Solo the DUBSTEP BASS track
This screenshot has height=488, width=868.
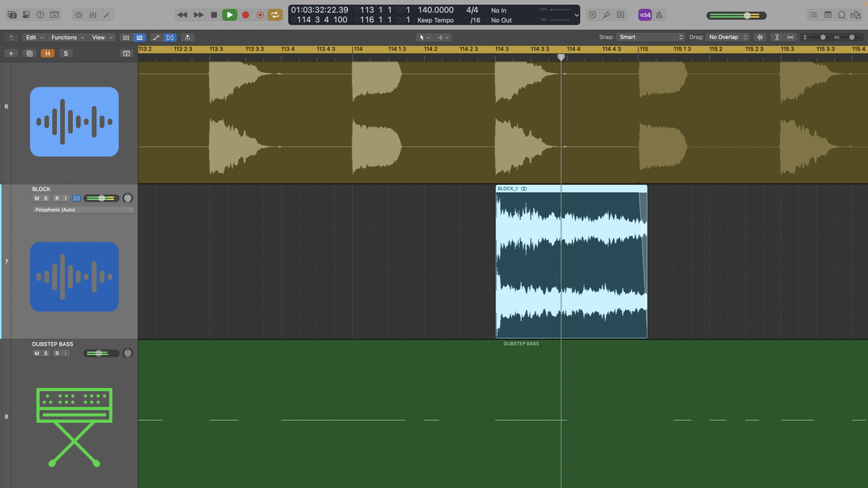tap(46, 353)
